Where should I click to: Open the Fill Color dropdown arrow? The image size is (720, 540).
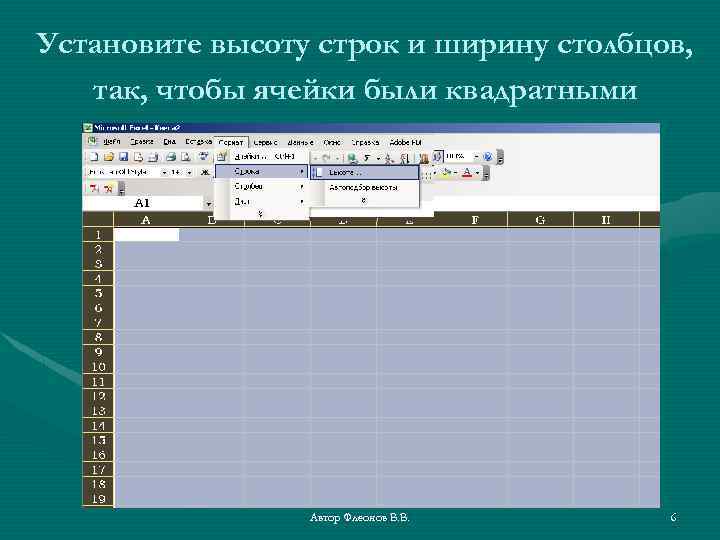click(455, 173)
